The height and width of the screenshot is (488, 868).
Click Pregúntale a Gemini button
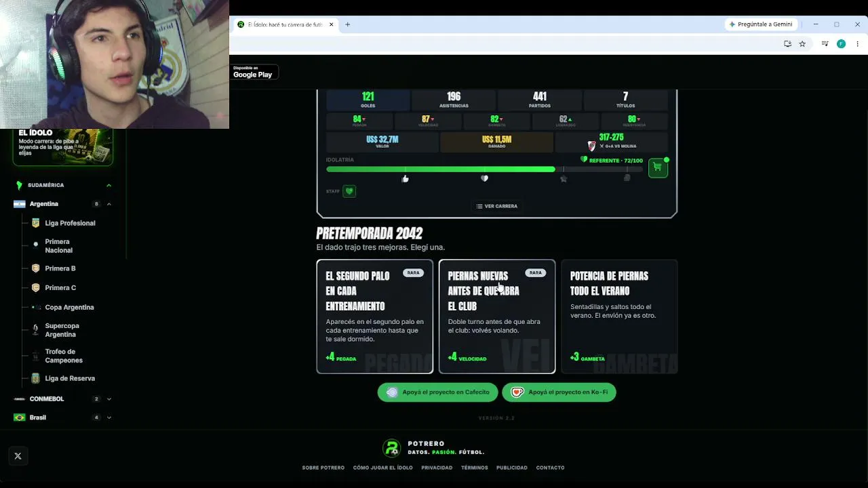coord(761,24)
